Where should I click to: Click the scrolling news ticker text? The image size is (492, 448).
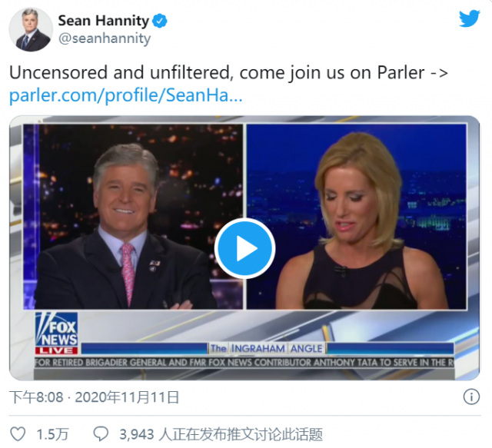tap(244, 363)
